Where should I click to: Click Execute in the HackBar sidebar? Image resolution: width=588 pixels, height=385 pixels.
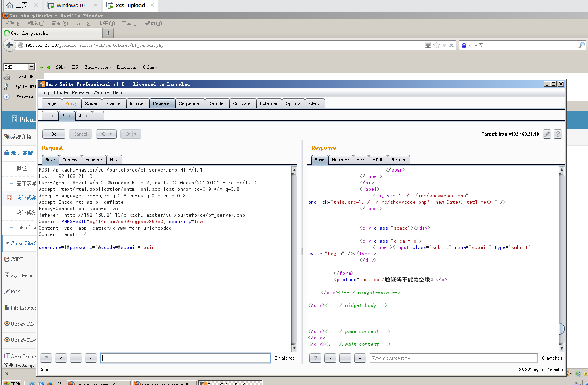click(x=25, y=97)
